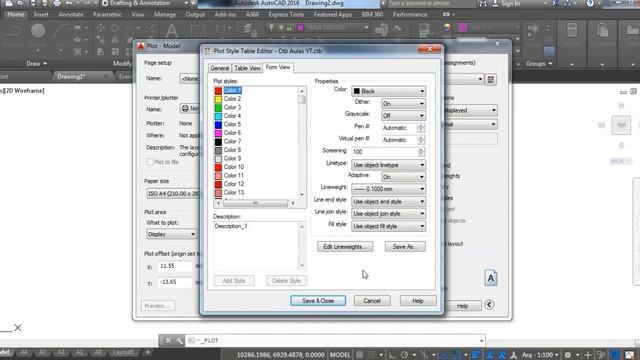Select the Text tool with the large A icon
The image size is (640, 360).
click(171, 31)
